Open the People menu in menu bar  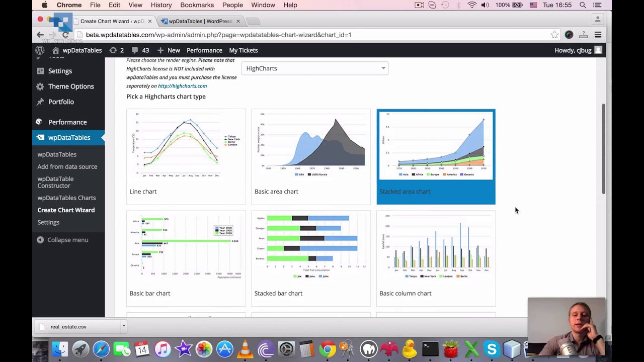[232, 5]
